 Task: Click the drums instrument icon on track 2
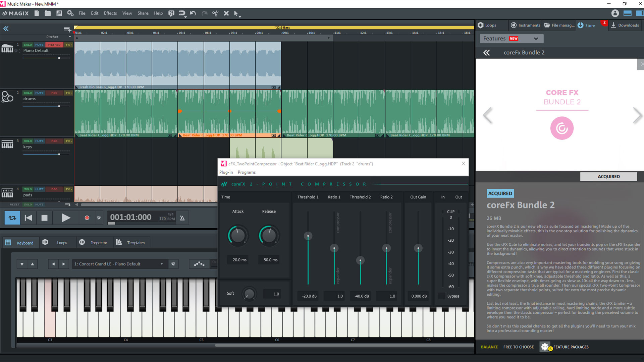(7, 97)
